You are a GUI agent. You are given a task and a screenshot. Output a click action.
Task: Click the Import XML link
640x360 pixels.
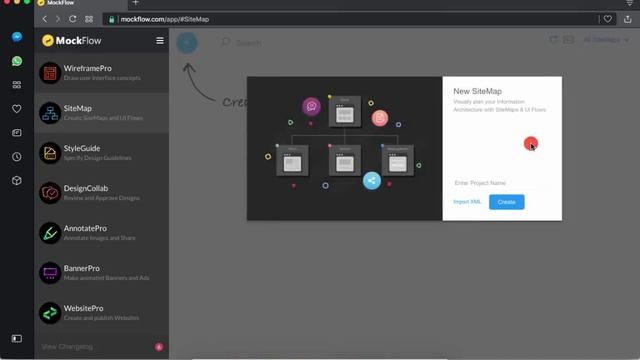pos(467,202)
